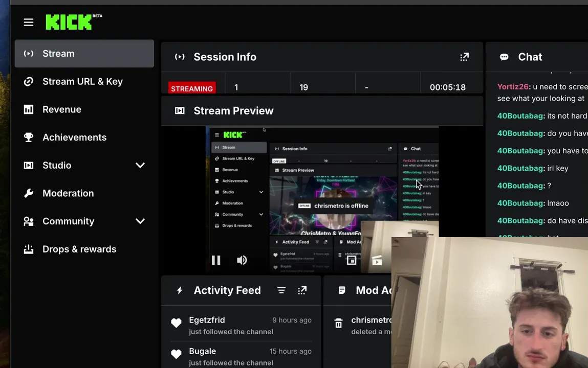Click the 00:05:18 stream timer
Image resolution: width=588 pixels, height=368 pixels.
(x=448, y=87)
